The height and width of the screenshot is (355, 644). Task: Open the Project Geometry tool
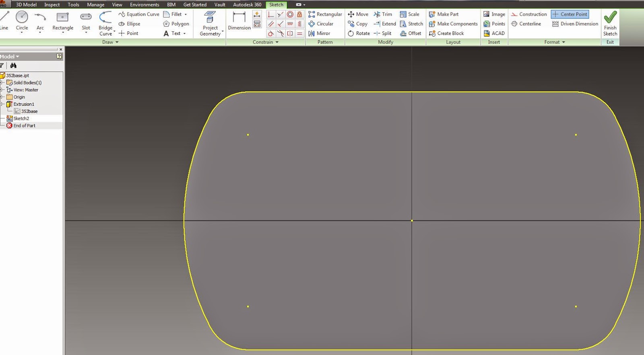[x=210, y=23]
